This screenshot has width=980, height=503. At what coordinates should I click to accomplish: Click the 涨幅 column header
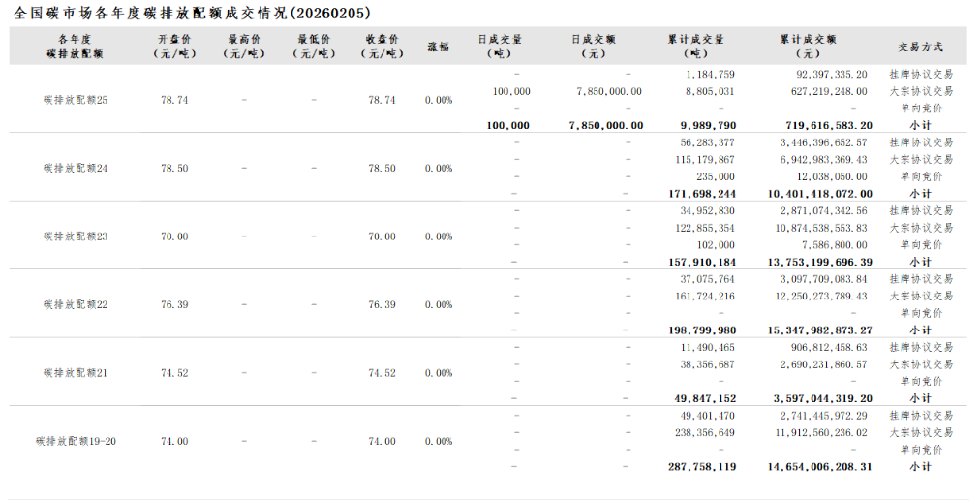pos(438,47)
